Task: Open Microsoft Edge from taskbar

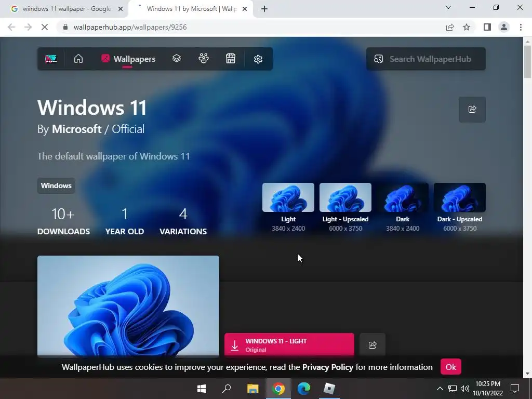Action: 303,389
